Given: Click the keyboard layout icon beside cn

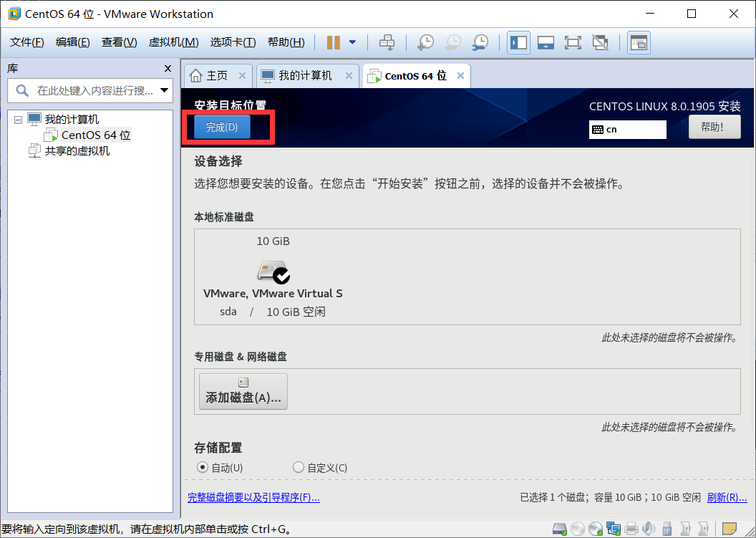Looking at the screenshot, I should point(597,130).
